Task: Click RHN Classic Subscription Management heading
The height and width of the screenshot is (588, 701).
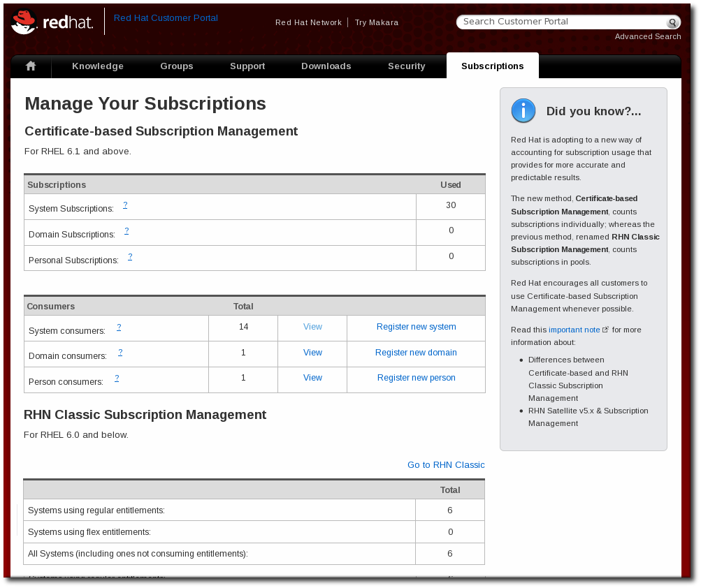Action: point(145,415)
